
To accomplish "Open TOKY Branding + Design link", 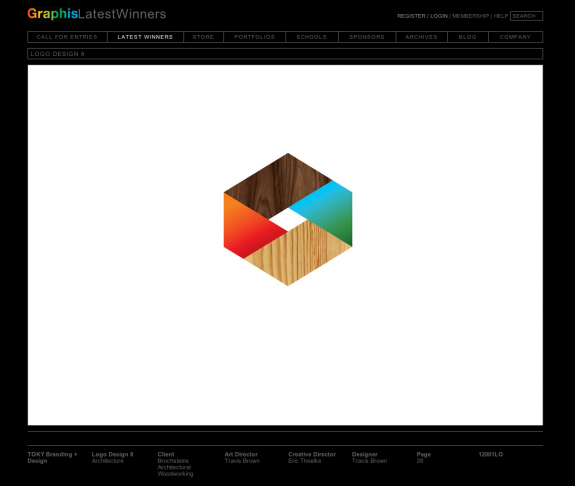I will (x=52, y=457).
